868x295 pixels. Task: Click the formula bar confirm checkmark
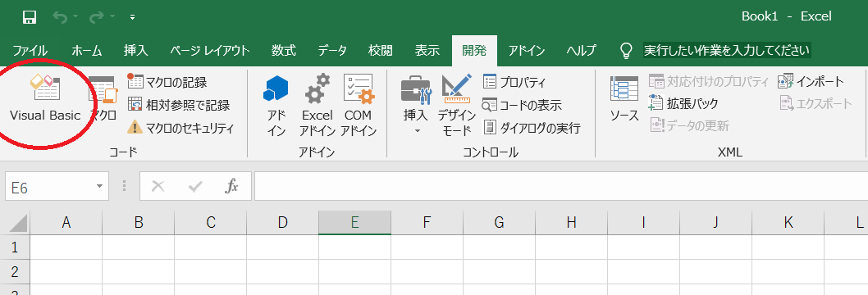pos(195,187)
